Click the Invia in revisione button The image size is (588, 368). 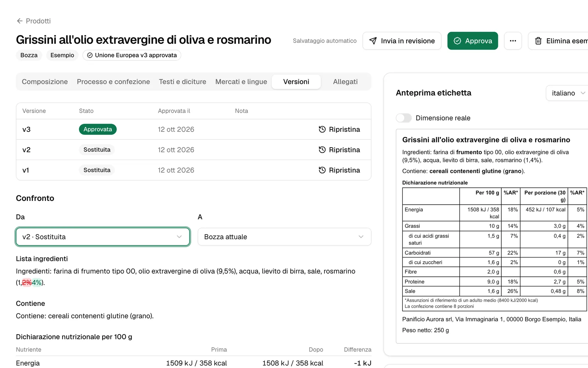coord(402,41)
